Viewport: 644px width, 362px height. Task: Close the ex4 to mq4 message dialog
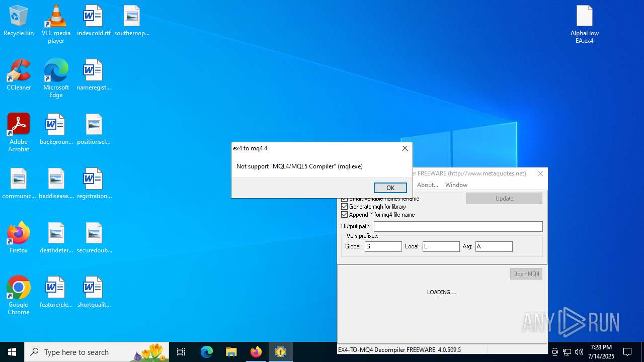pos(405,148)
